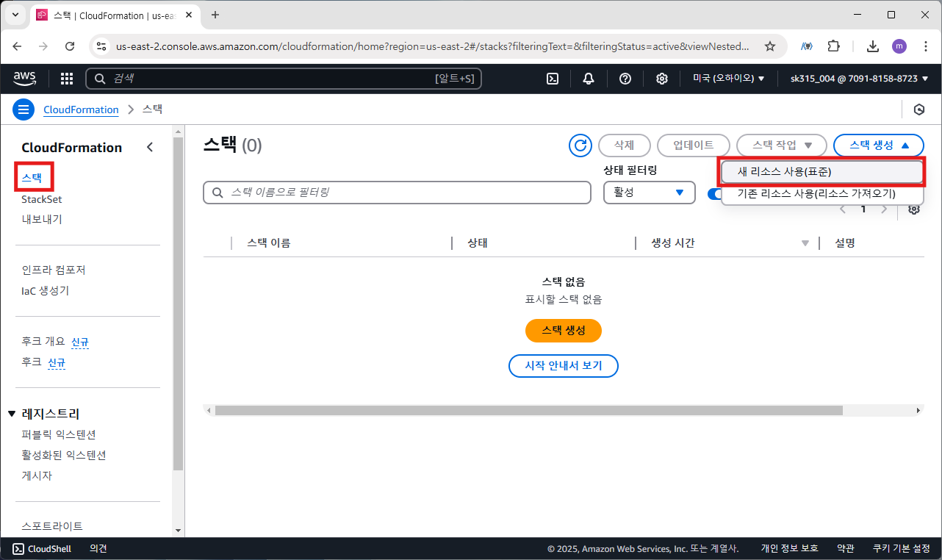The height and width of the screenshot is (560, 942).
Task: Open the tab search dropdown arrow
Action: click(15, 15)
